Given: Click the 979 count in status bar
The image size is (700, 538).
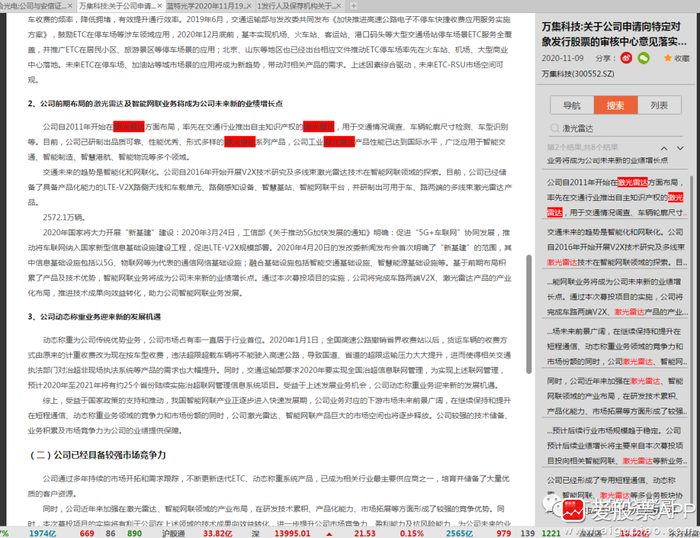Looking at the screenshot, I should point(504,533).
